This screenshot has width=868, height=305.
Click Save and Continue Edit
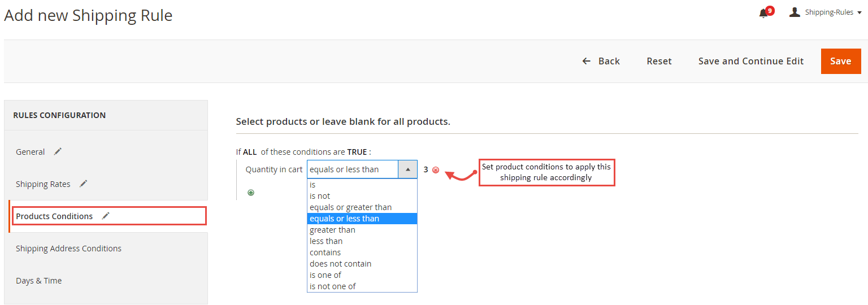[x=751, y=61]
